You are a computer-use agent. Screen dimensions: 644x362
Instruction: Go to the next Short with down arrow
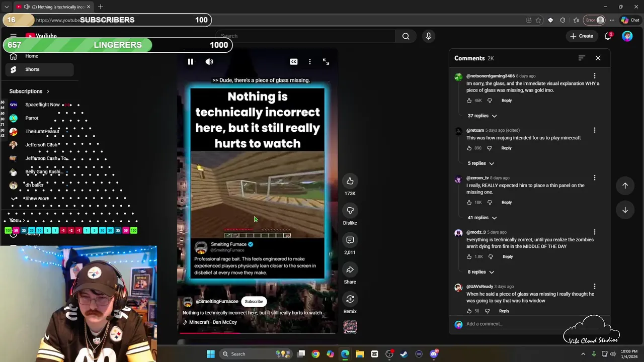point(625,210)
